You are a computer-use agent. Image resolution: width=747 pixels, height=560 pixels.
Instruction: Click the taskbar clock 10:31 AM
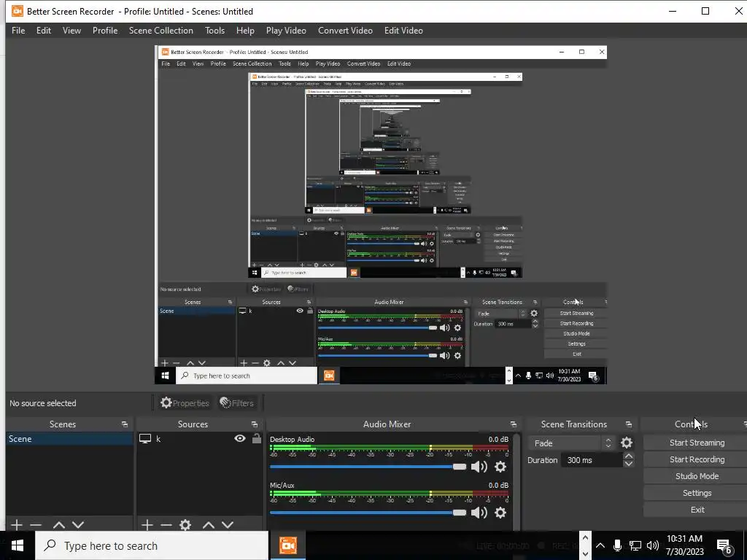(x=684, y=545)
